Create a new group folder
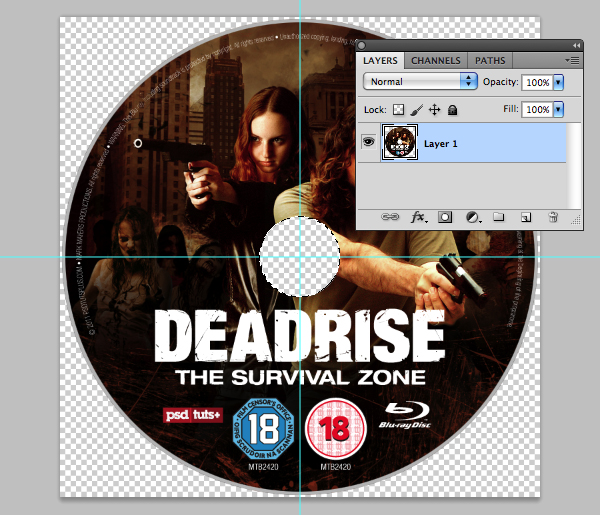600x515 pixels. pos(498,217)
